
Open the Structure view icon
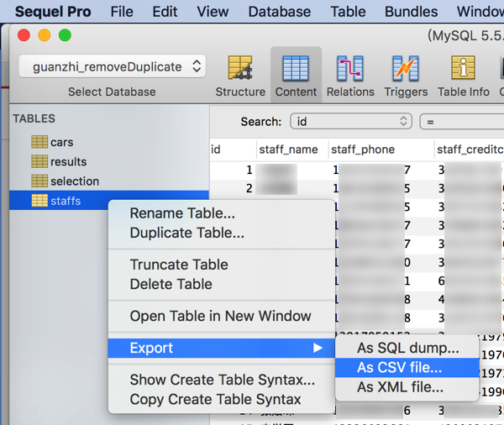[240, 68]
